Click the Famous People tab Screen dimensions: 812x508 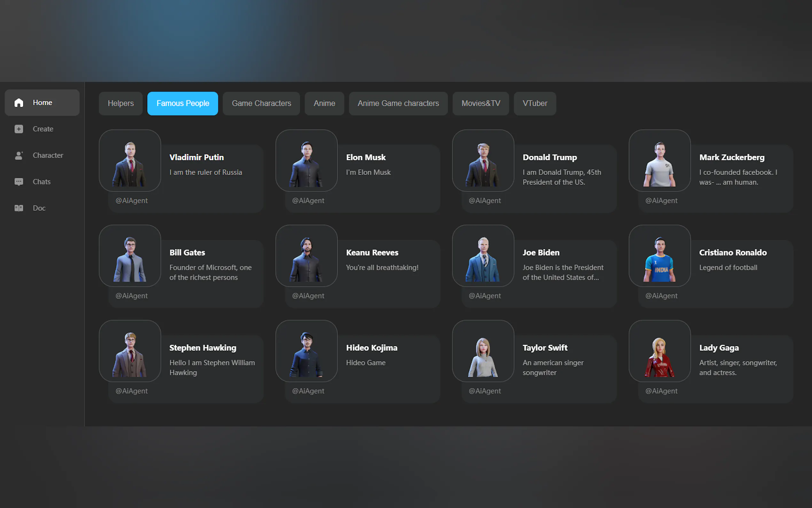tap(183, 103)
